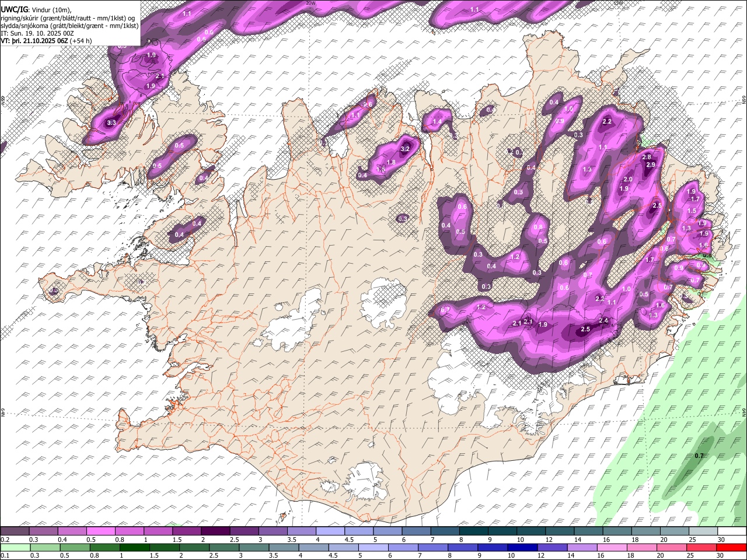Click the 3.2 snowfall value in north Iceland

click(x=406, y=149)
